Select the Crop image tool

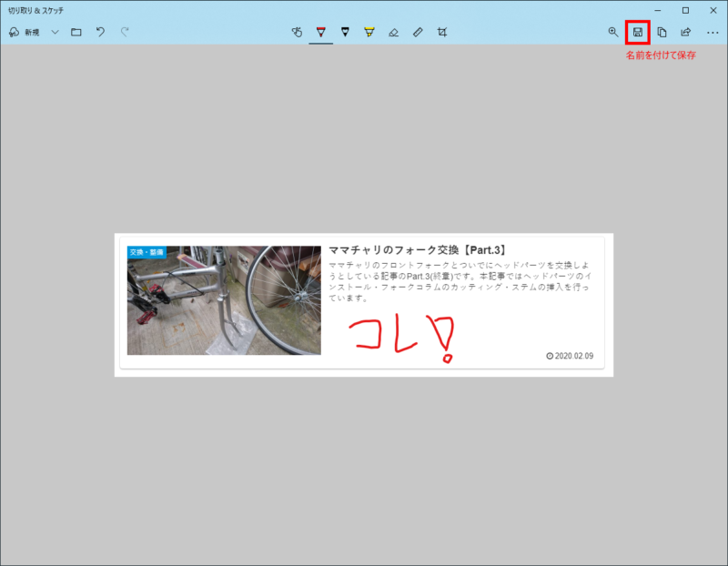tap(442, 32)
